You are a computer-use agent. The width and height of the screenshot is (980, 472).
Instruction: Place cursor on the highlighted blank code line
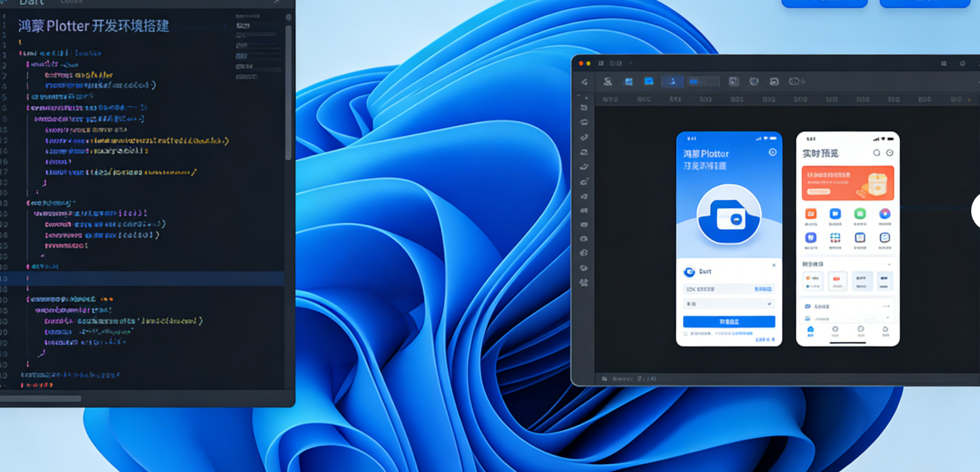(x=142, y=278)
